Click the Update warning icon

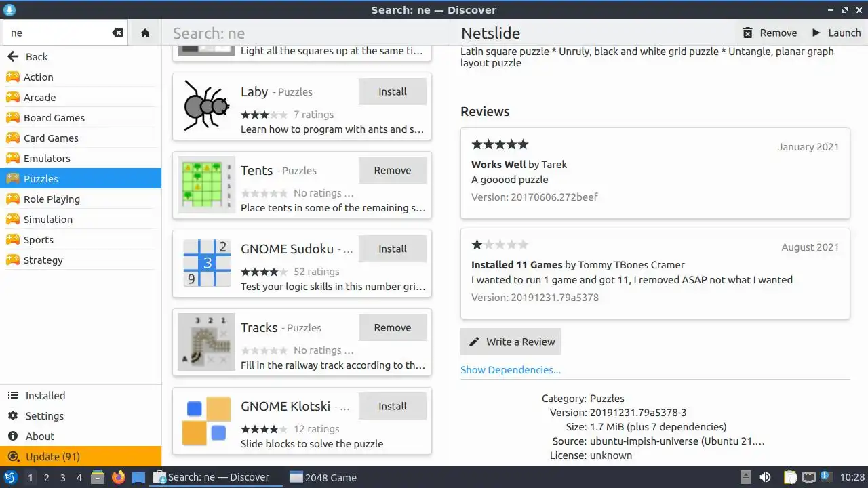tap(12, 457)
